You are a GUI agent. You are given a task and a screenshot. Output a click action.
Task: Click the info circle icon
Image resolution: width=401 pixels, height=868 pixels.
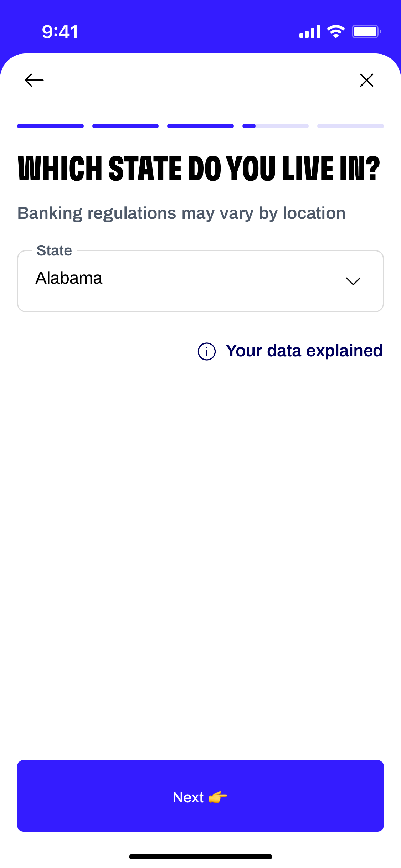click(207, 351)
